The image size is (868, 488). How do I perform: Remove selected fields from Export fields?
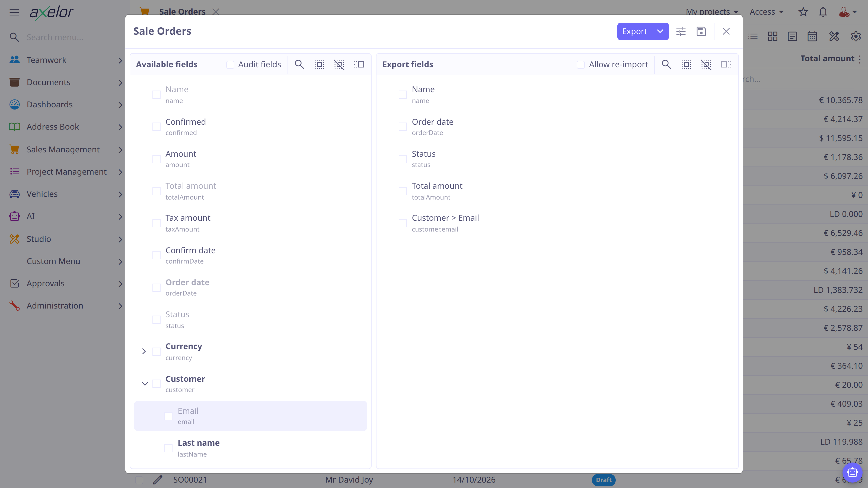click(726, 64)
